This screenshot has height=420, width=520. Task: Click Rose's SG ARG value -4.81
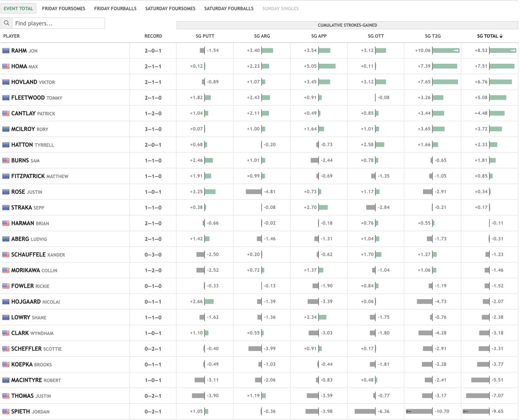pyautogui.click(x=270, y=192)
